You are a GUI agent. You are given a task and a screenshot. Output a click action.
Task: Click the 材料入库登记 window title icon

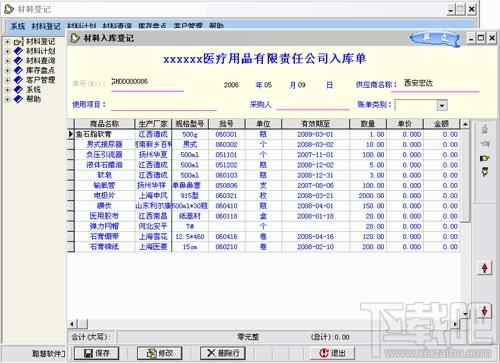click(75, 38)
